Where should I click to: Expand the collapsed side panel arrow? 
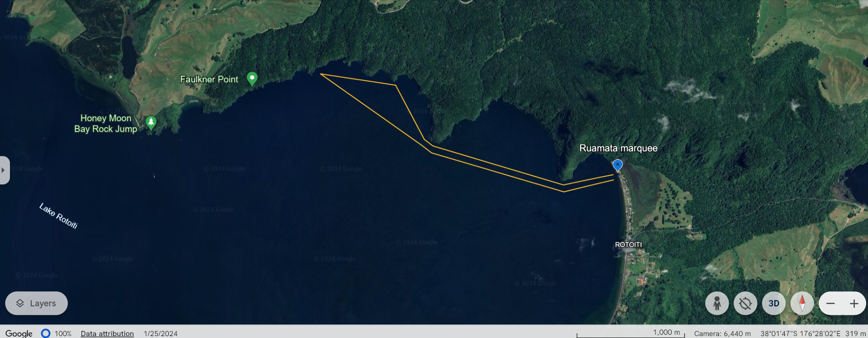coord(4,170)
